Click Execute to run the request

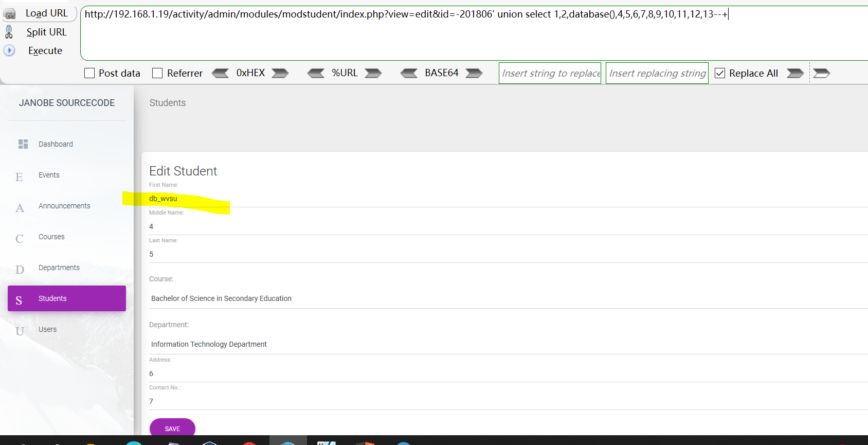pos(45,50)
